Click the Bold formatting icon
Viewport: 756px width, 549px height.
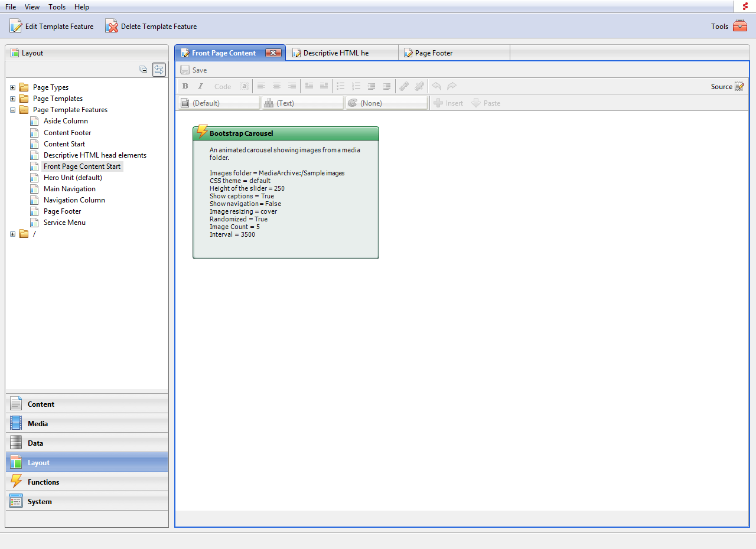point(185,86)
